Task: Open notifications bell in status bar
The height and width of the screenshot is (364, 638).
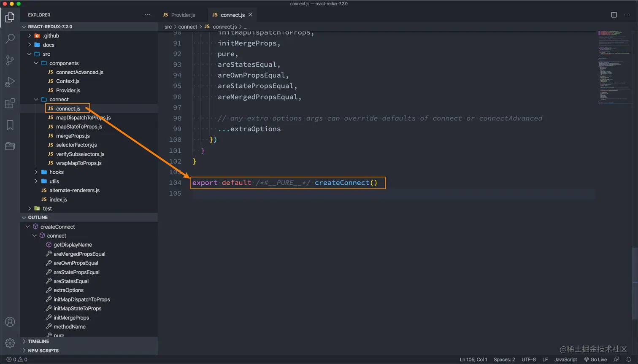Action: coord(629,359)
